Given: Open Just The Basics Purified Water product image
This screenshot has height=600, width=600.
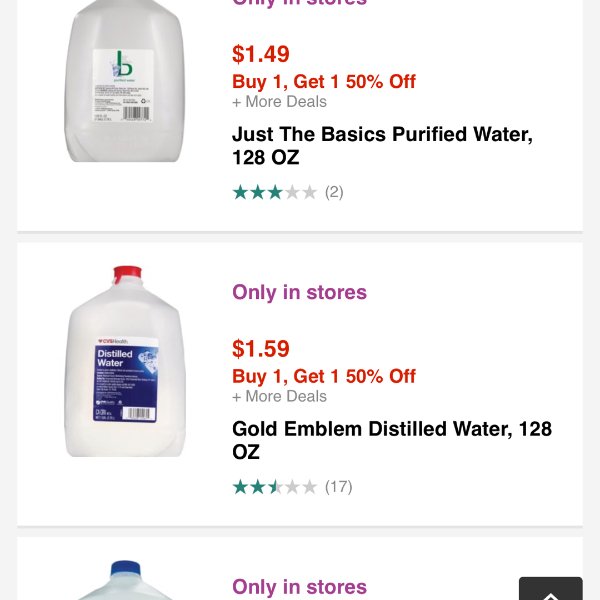Looking at the screenshot, I should coord(124,80).
